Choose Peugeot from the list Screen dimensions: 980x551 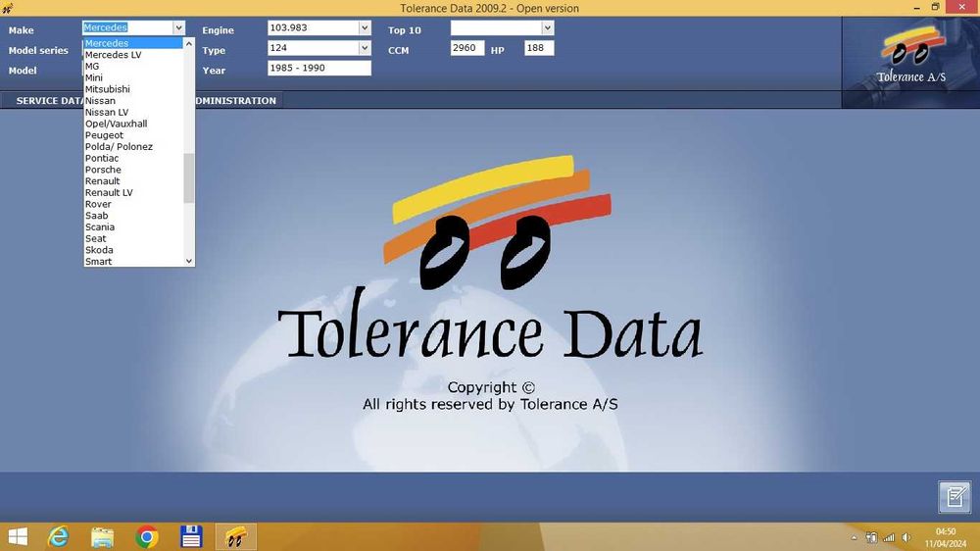[x=133, y=135]
